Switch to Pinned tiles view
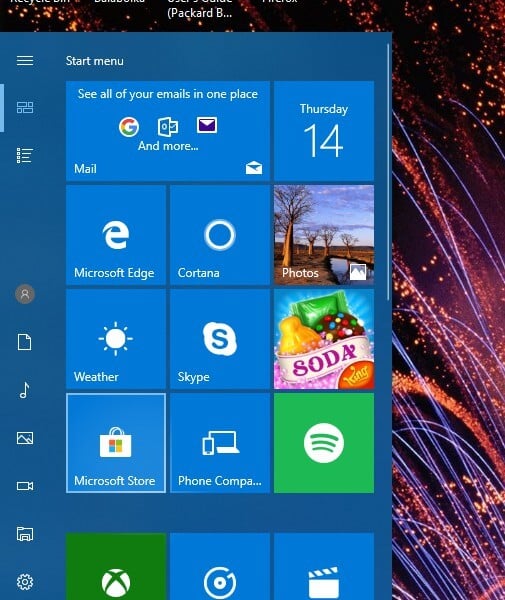 click(25, 108)
